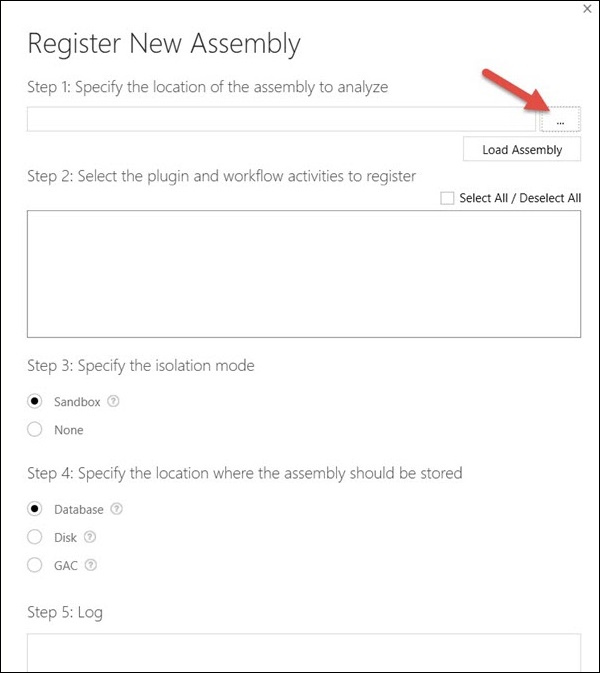
Task: Select GAC as the storage location
Action: 35,565
